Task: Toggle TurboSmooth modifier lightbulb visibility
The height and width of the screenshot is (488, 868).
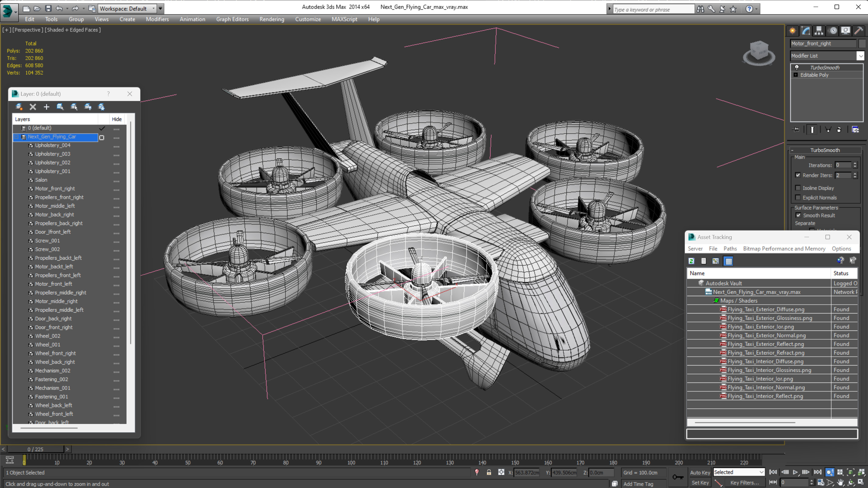Action: (x=797, y=67)
